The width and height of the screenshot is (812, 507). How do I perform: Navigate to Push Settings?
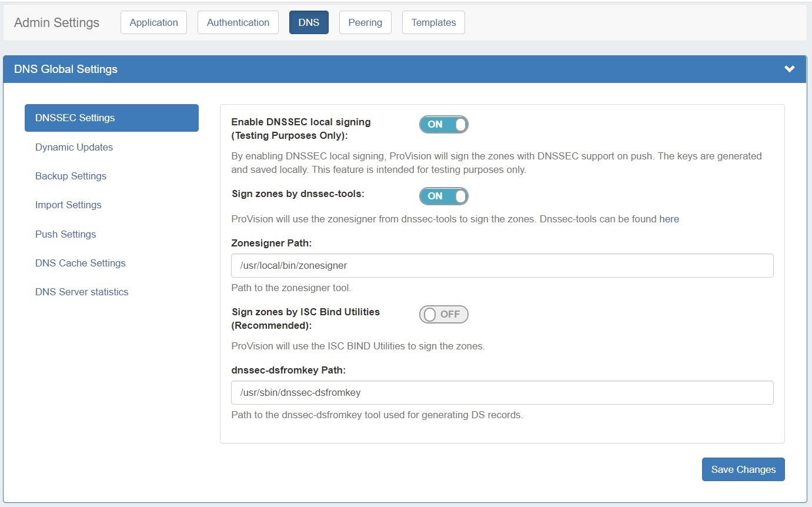pyautogui.click(x=65, y=235)
